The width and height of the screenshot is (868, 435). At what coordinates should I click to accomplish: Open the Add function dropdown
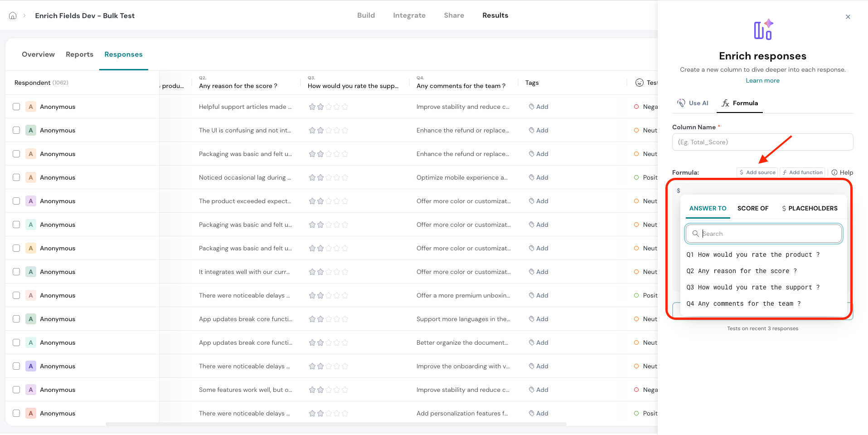tap(802, 172)
